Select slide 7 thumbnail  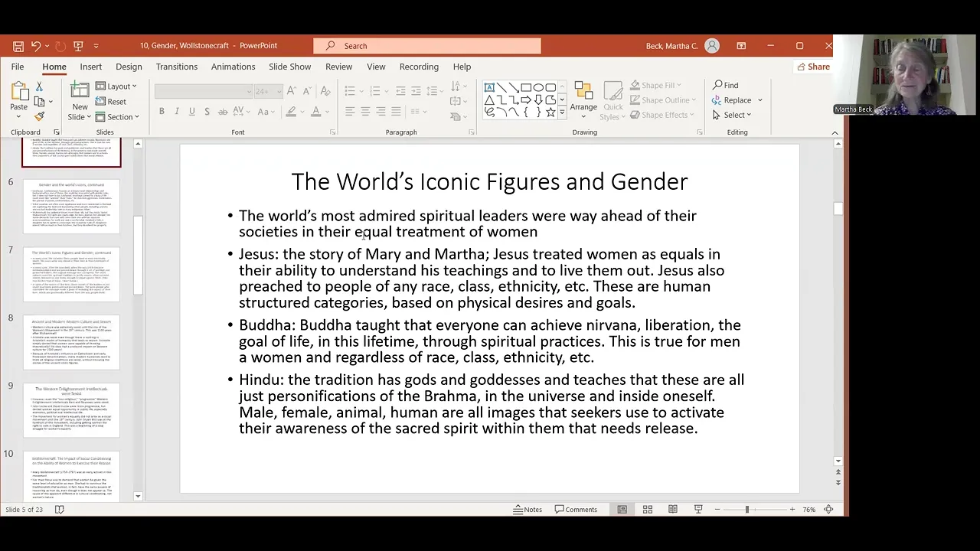pos(71,275)
